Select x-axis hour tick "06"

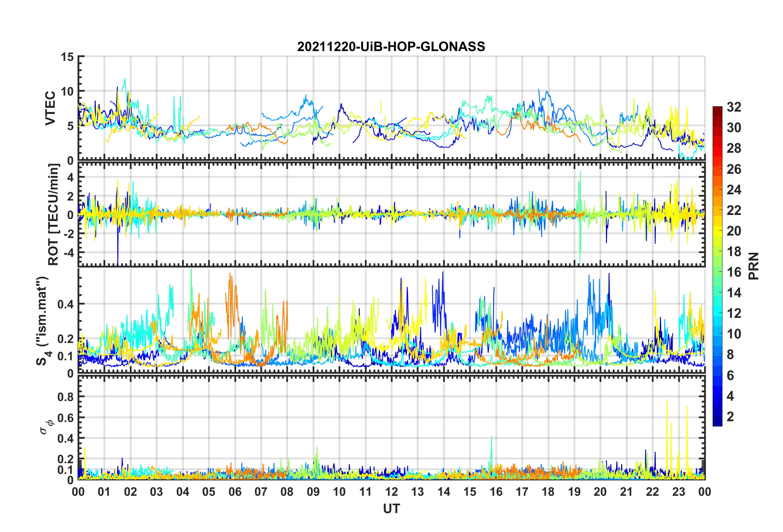[235, 492]
